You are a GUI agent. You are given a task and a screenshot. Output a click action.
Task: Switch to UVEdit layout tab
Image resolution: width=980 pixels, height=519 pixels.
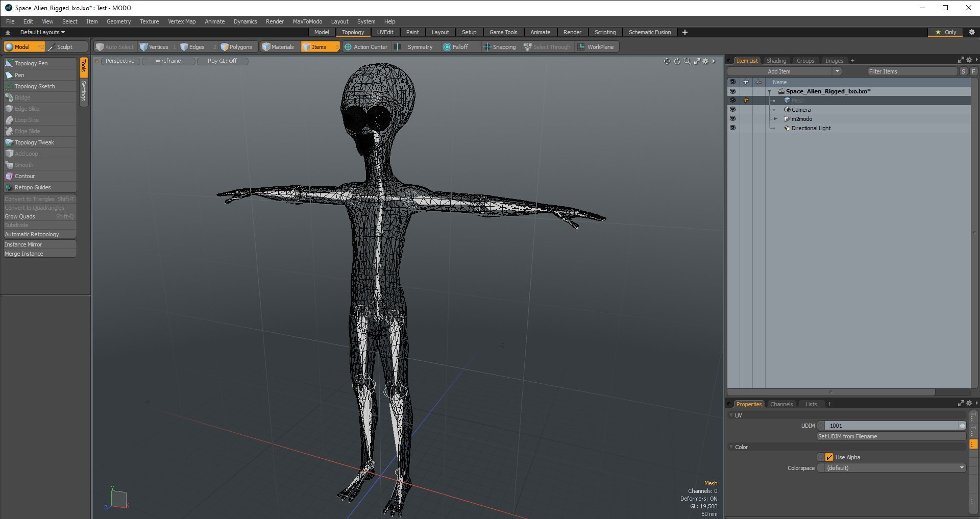coord(385,32)
